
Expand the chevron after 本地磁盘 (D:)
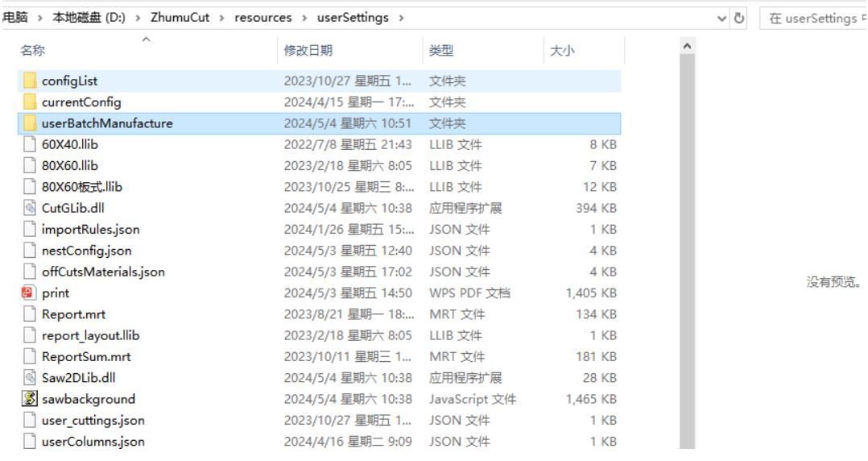138,18
